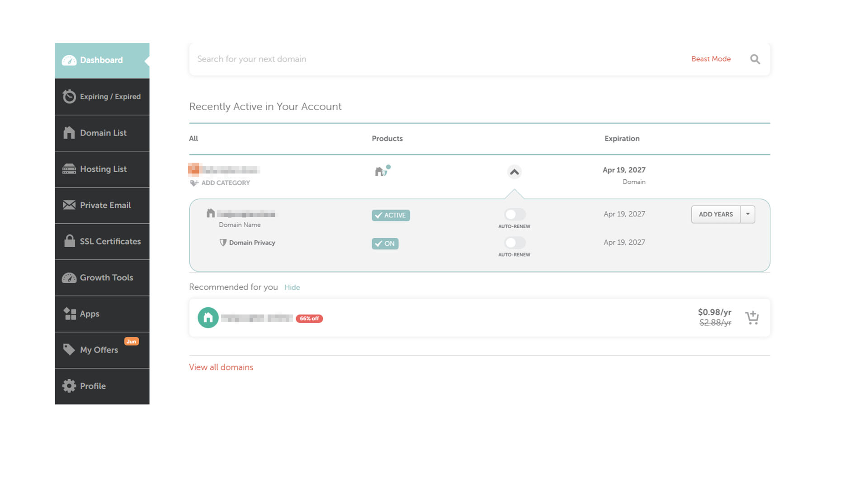Viewport: 868px width, 488px height.
Task: Open the Dashboard sidebar item
Action: click(x=102, y=61)
